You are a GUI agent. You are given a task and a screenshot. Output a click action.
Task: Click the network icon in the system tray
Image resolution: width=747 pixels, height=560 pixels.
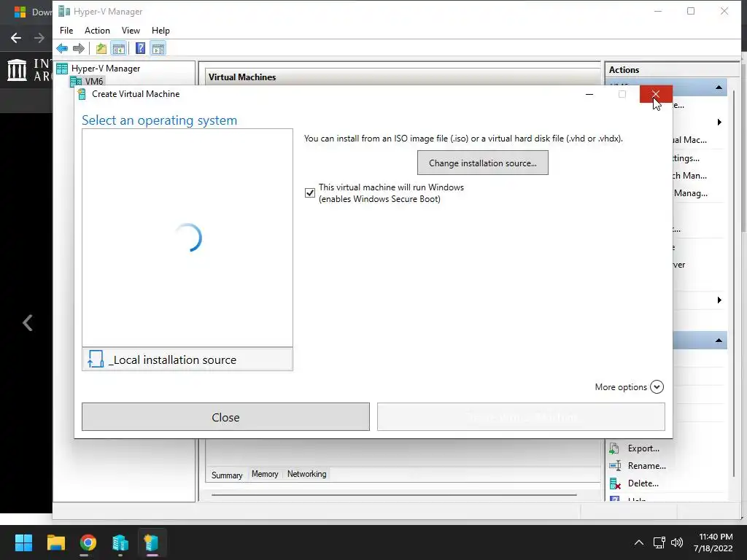(x=659, y=542)
